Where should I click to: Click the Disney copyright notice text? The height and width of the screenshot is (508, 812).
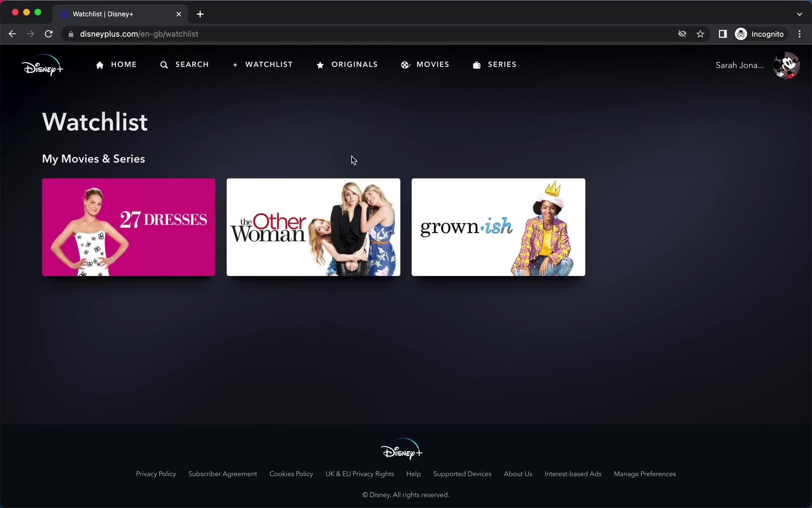[406, 494]
